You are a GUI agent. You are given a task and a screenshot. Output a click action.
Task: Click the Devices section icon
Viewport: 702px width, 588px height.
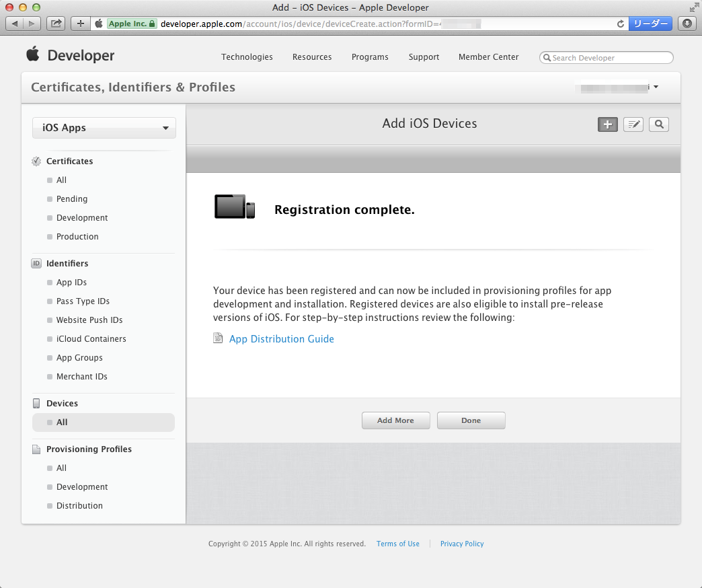tap(36, 402)
